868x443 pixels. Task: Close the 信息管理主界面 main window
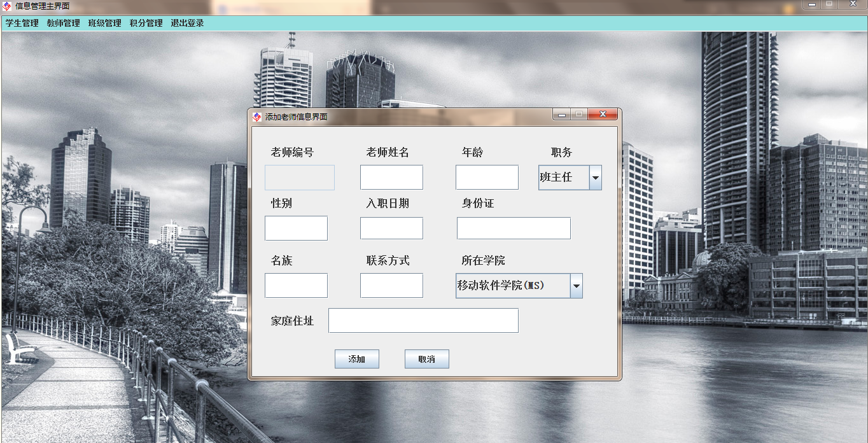tap(853, 4)
